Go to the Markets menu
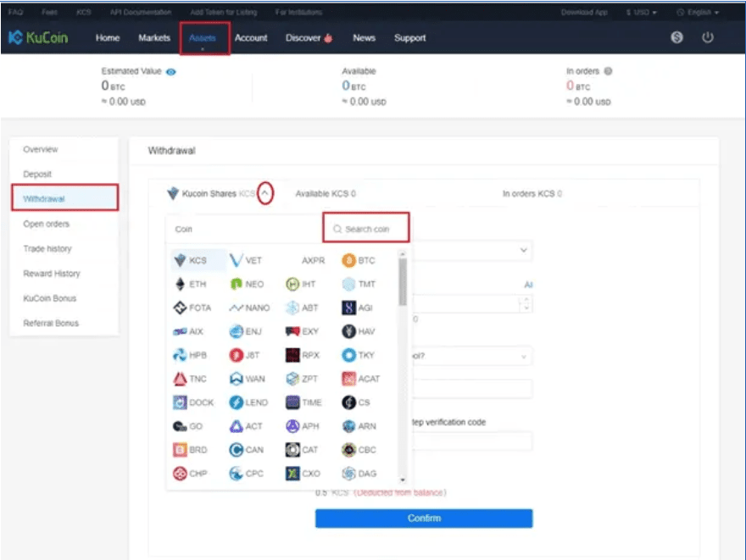This screenshot has height=560, width=746. coord(154,38)
